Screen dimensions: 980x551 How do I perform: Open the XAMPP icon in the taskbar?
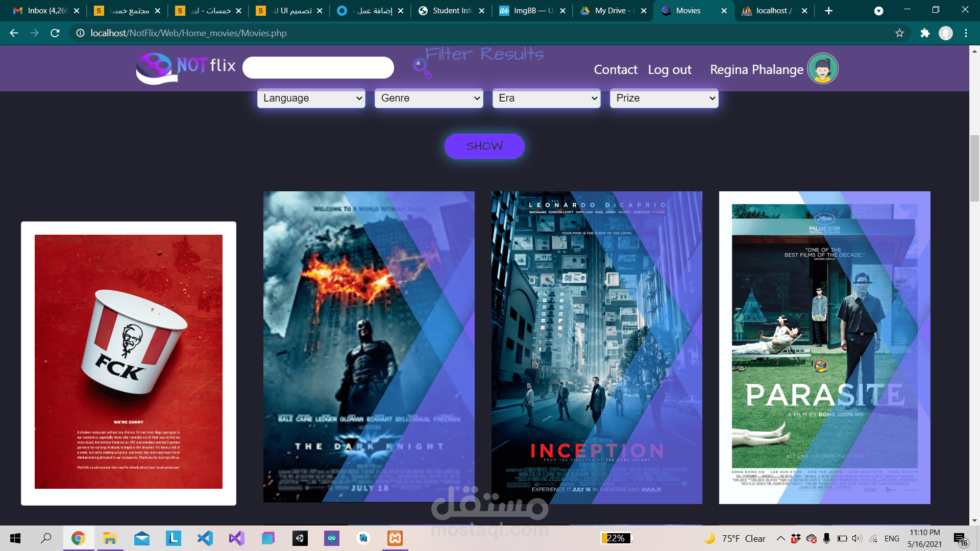[395, 538]
